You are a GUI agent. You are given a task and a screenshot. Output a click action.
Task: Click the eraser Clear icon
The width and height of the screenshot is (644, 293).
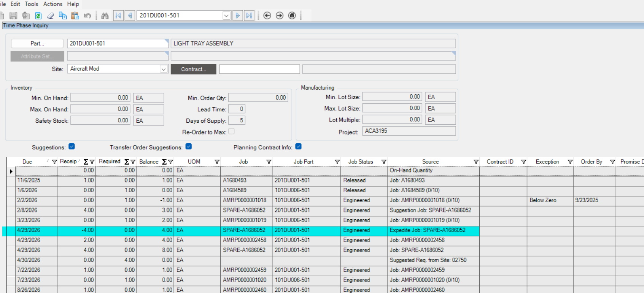50,16
